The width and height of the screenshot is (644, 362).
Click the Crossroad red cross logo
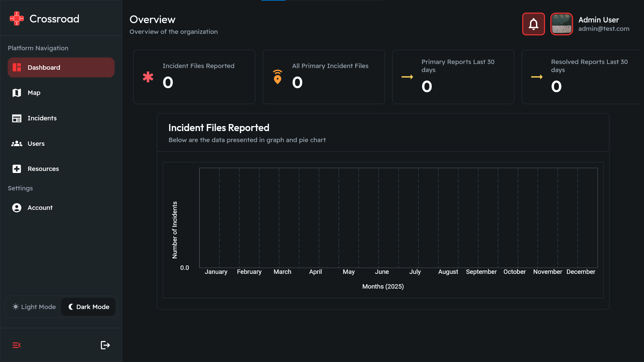tap(16, 19)
